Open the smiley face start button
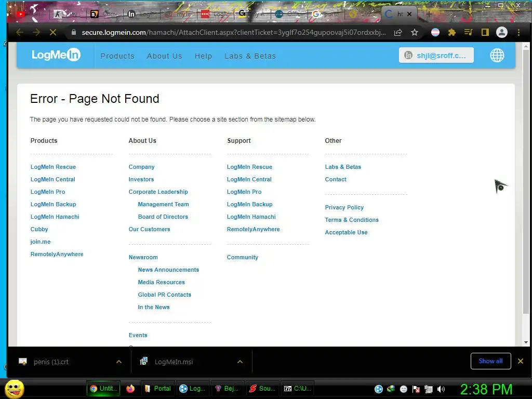Viewport: 532px width, 399px height. pyautogui.click(x=14, y=389)
